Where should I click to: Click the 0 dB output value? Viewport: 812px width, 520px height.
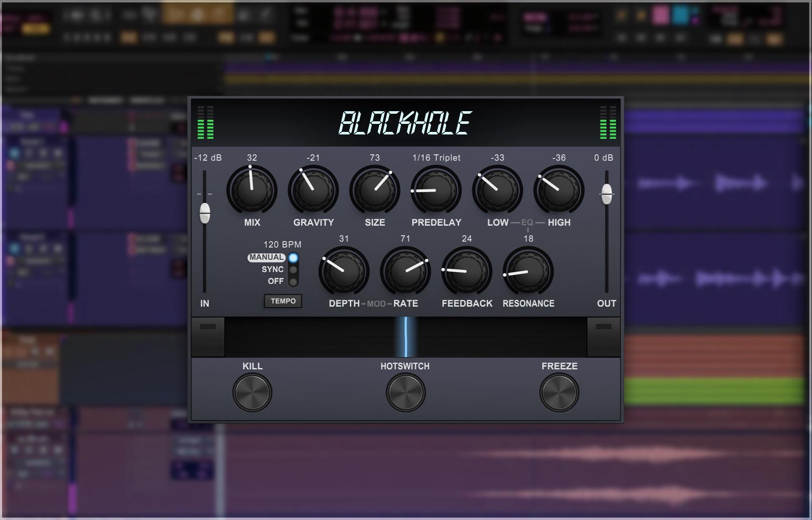coord(604,158)
